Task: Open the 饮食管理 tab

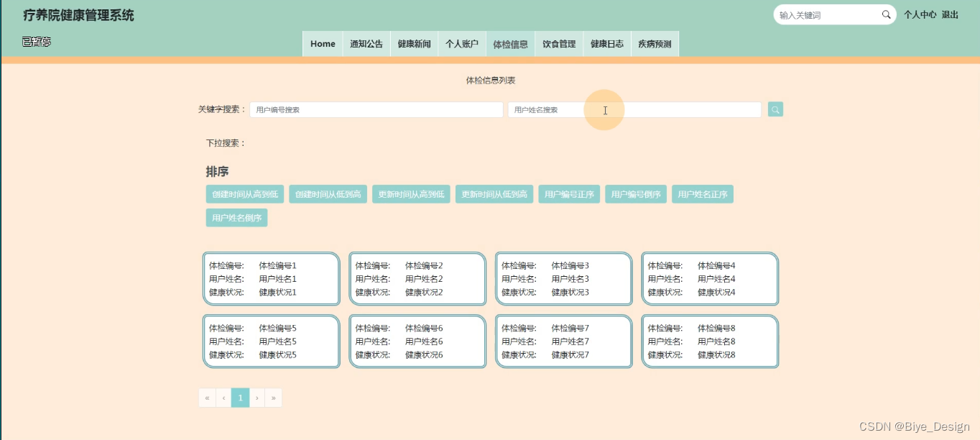Action: [x=559, y=44]
